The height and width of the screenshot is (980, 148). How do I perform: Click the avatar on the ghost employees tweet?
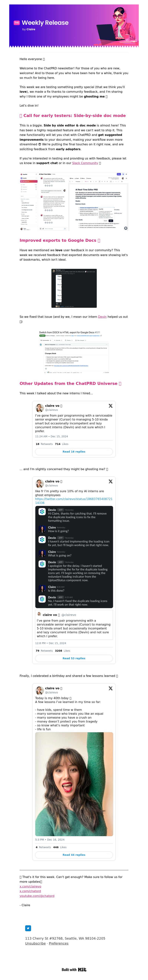coord(39,483)
